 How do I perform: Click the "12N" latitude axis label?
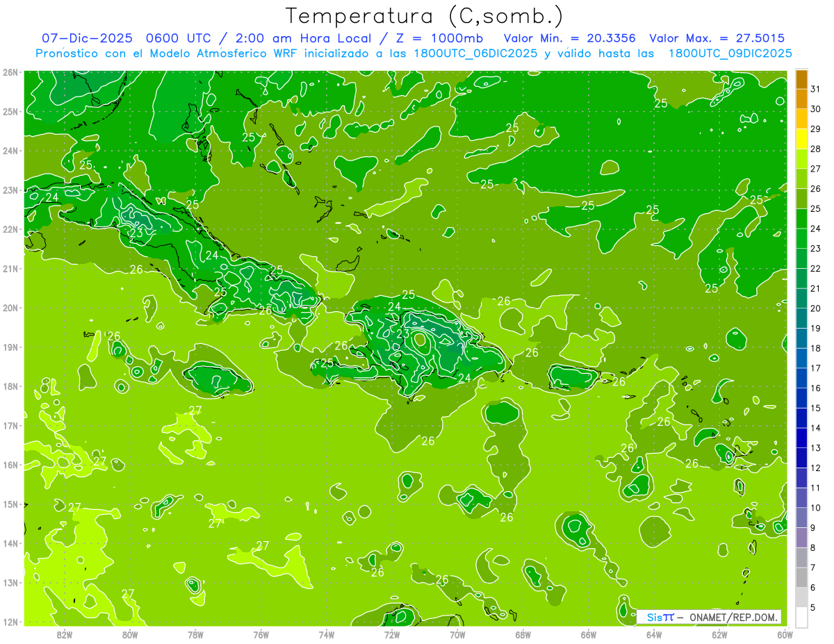pos(10,622)
